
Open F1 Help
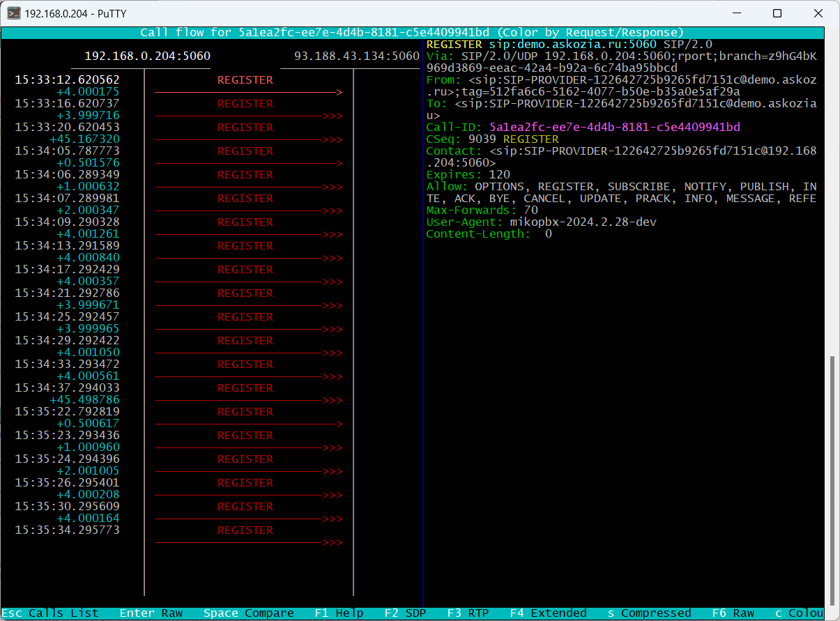339,613
